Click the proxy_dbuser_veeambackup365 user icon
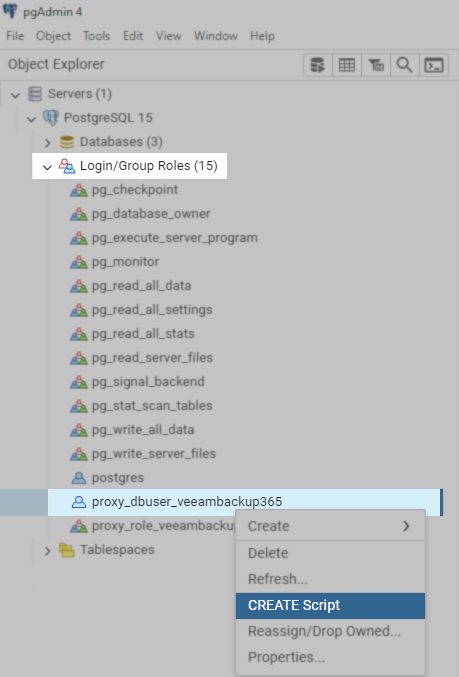The image size is (459, 677). point(79,502)
